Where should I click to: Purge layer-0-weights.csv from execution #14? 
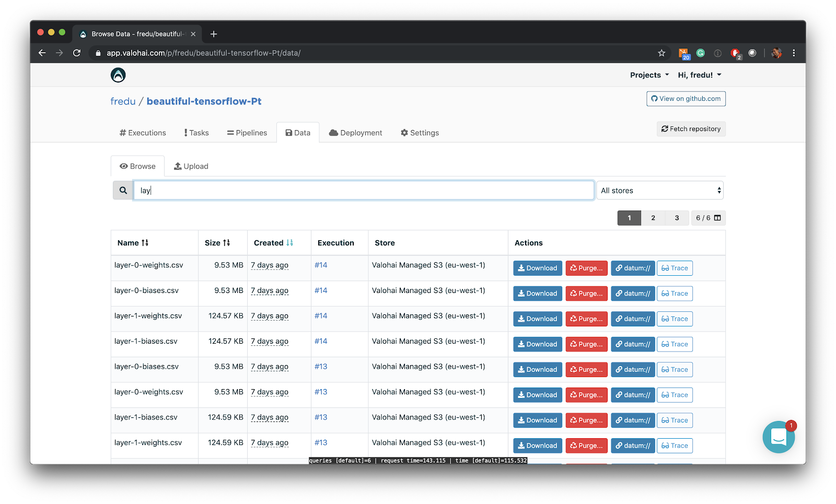[x=587, y=268]
